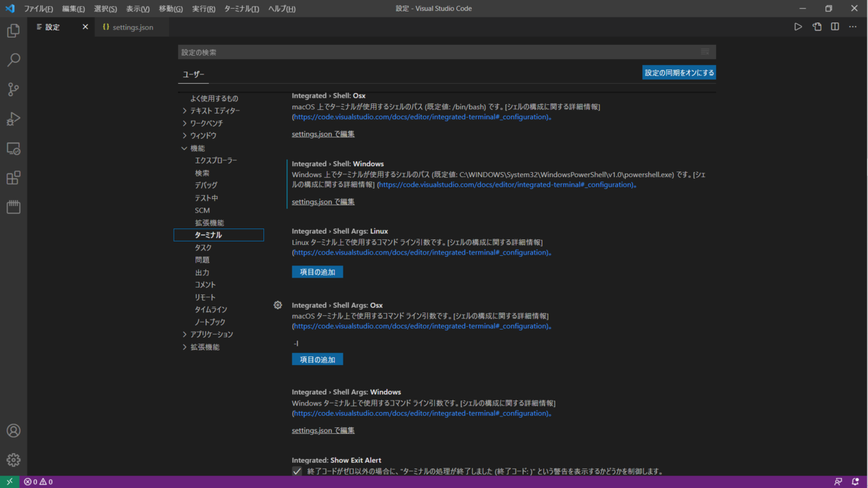
Task: Open the 編集(E) menu
Action: [x=73, y=9]
